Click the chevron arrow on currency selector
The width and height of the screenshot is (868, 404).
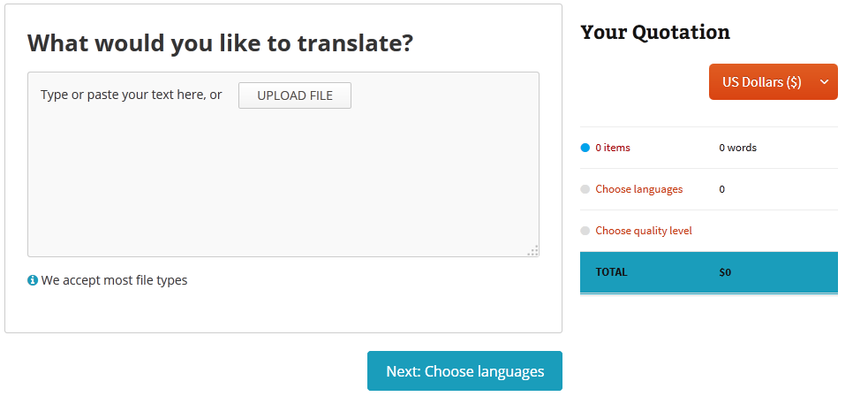point(824,82)
